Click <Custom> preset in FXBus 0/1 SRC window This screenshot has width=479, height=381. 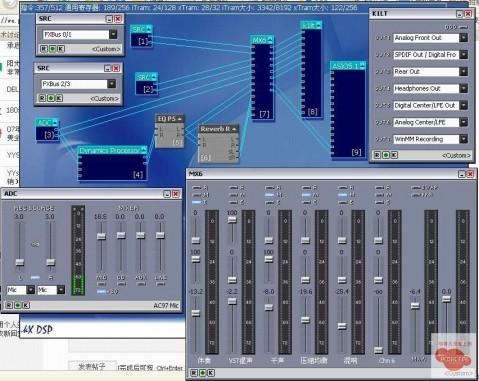tap(106, 49)
